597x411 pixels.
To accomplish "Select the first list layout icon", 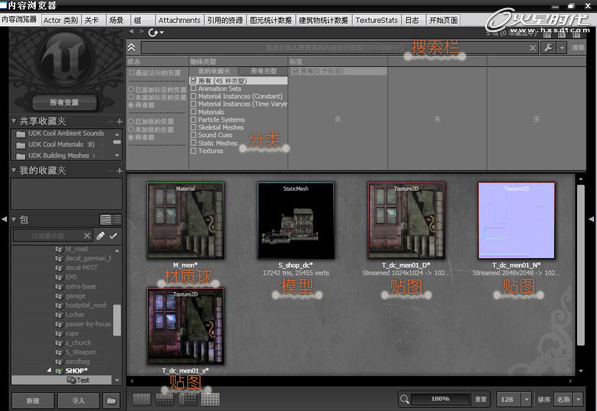I will click(x=142, y=400).
